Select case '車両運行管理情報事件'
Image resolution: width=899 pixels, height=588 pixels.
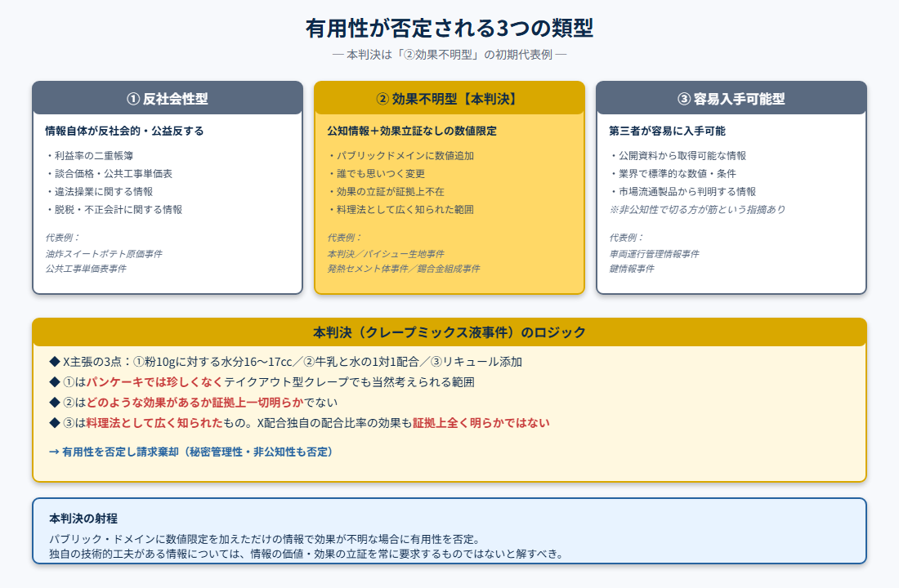654,253
